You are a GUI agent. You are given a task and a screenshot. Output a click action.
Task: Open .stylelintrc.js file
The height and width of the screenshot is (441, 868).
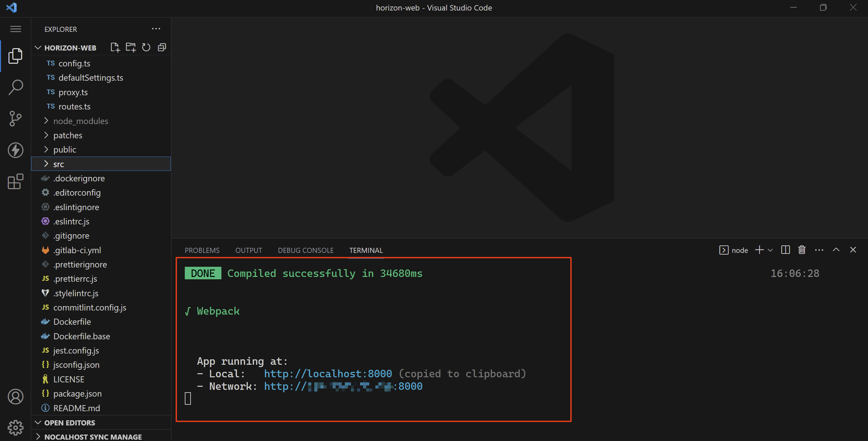point(101,293)
